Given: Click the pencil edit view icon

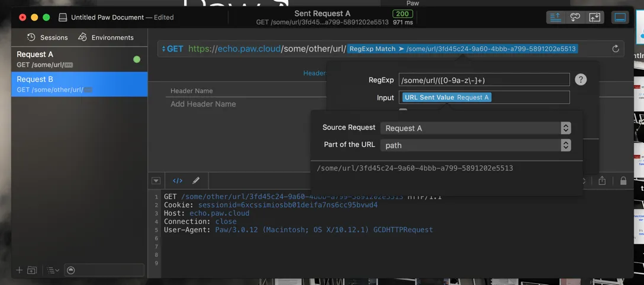Looking at the screenshot, I should pyautogui.click(x=196, y=181).
